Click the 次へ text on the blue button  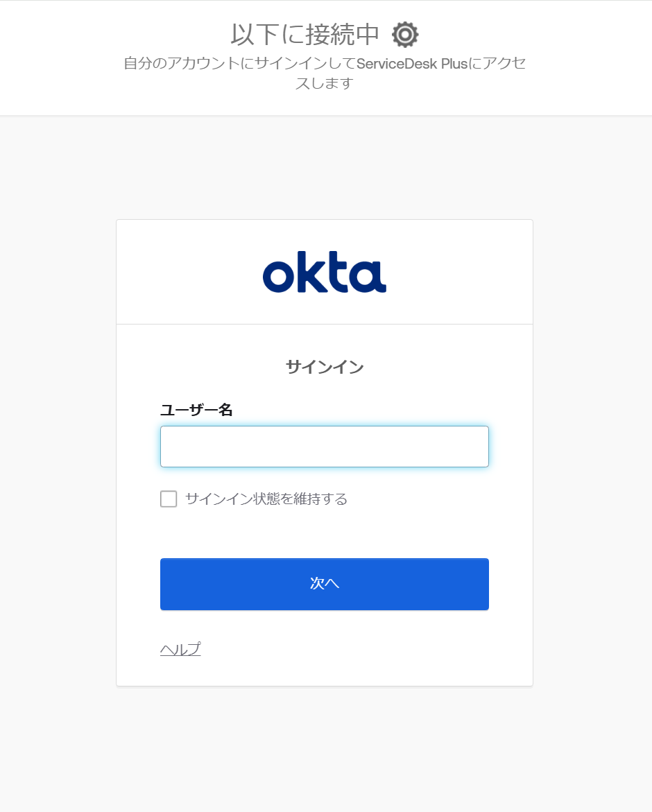click(x=324, y=584)
